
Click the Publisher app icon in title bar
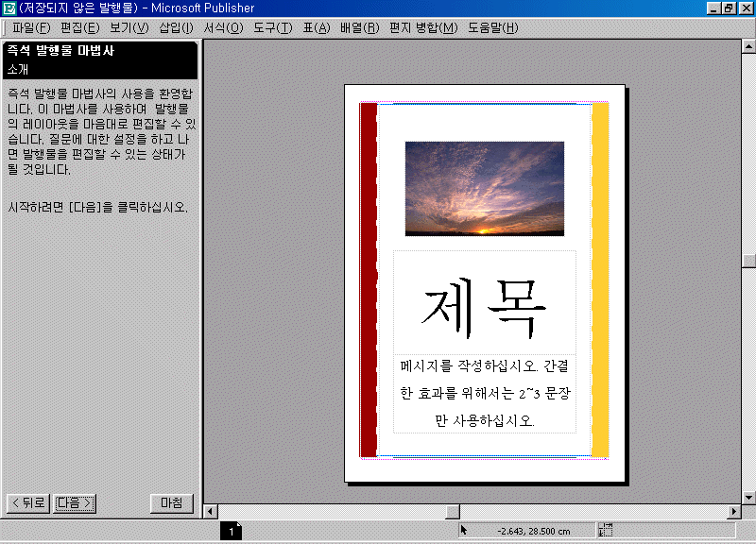pyautogui.click(x=9, y=8)
